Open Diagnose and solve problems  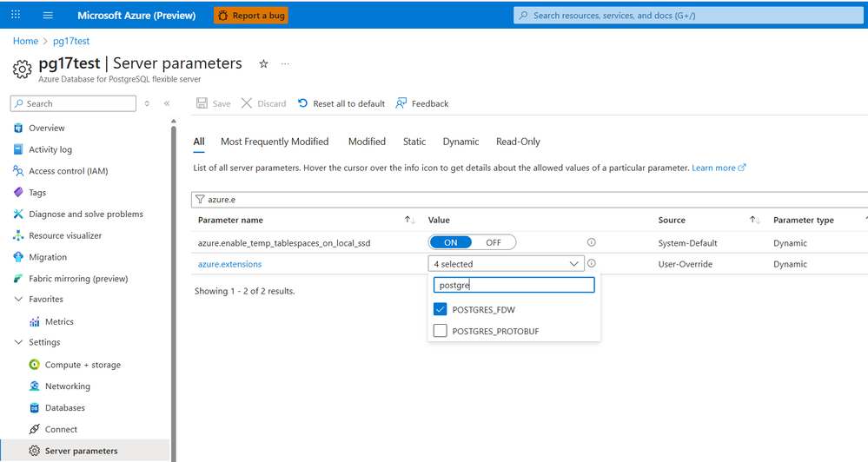pyautogui.click(x=85, y=214)
